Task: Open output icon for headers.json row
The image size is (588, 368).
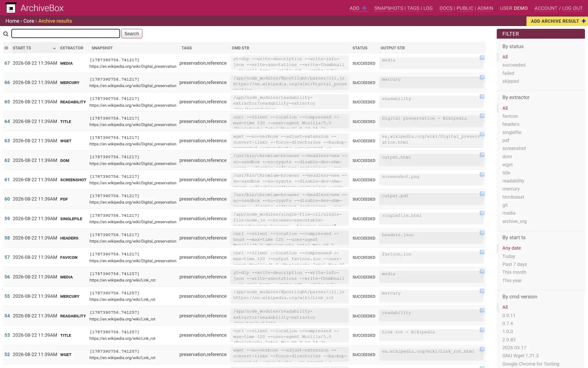Action: (482, 233)
